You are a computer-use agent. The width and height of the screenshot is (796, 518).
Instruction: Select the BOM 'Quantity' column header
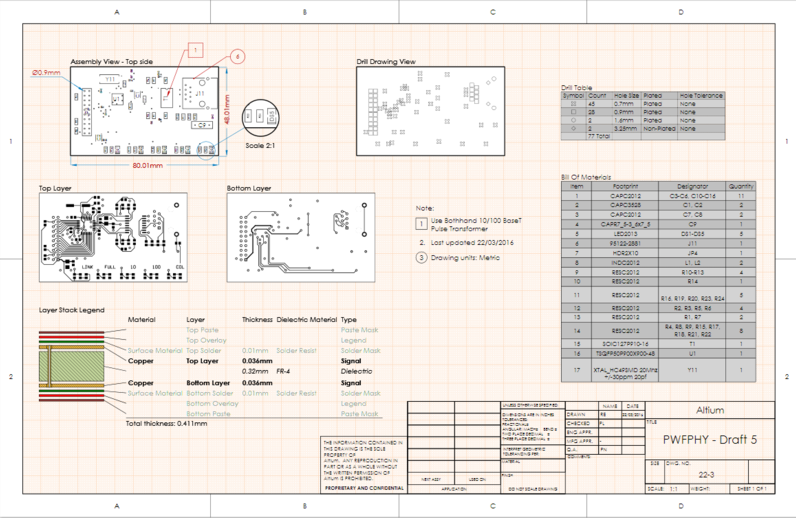(741, 186)
